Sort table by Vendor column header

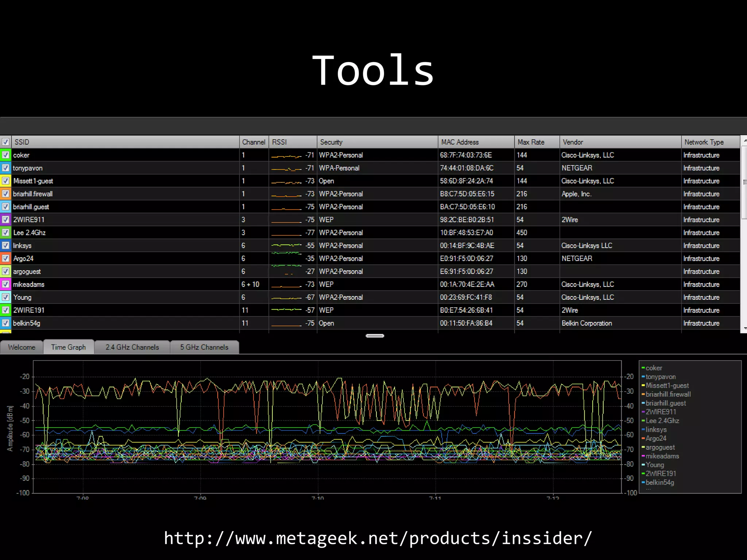coord(620,142)
